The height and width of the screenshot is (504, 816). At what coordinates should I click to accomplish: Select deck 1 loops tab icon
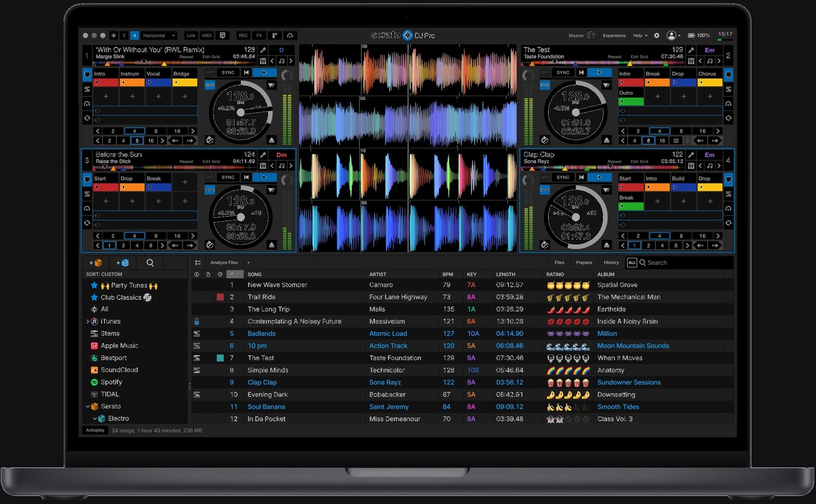pos(87,89)
